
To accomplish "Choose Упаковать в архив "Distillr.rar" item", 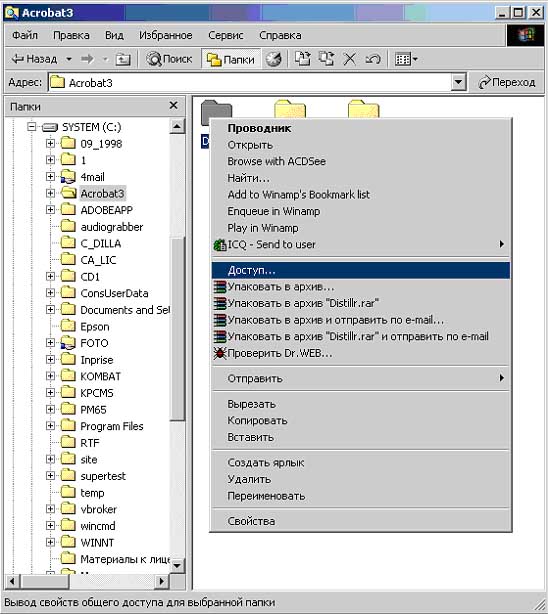I will pos(360,303).
